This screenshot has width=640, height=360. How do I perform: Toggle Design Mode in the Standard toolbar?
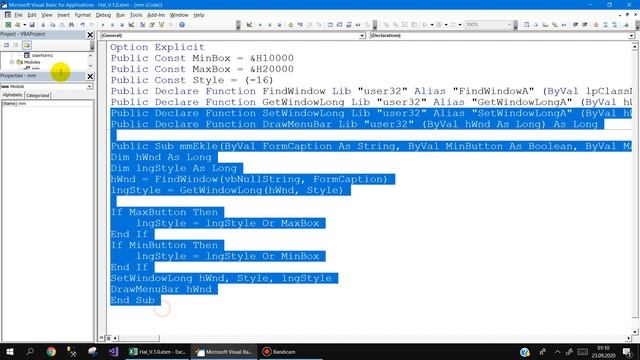coord(131,25)
